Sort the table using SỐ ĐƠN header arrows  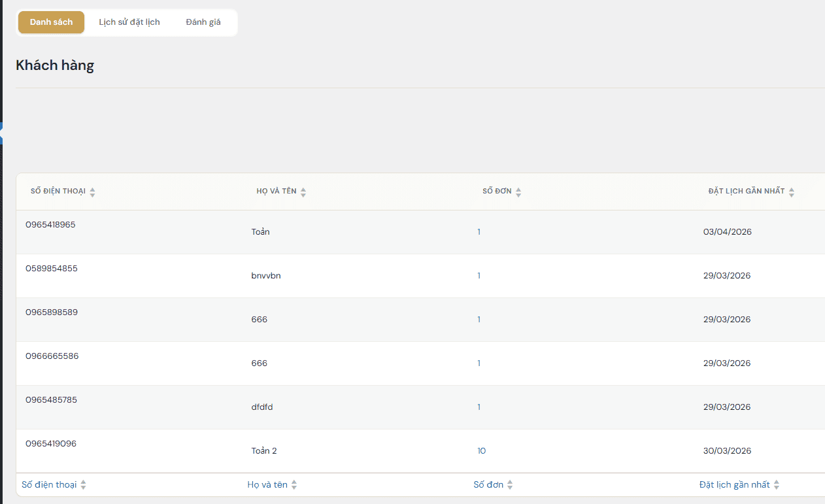[x=518, y=192]
